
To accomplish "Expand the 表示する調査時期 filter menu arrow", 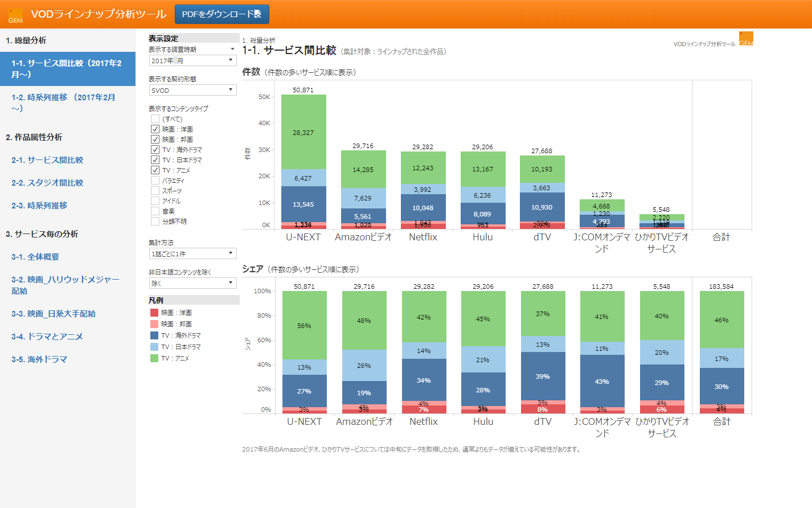I will [x=232, y=50].
